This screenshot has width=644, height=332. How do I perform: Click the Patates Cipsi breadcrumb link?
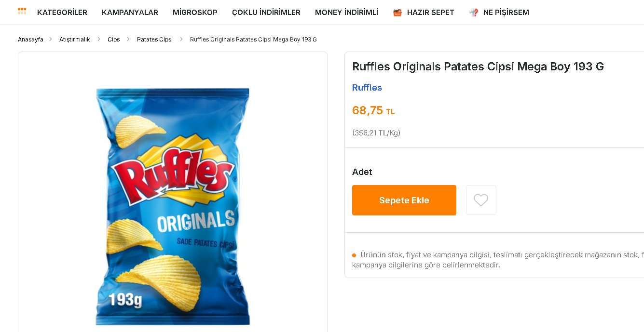coord(155,40)
